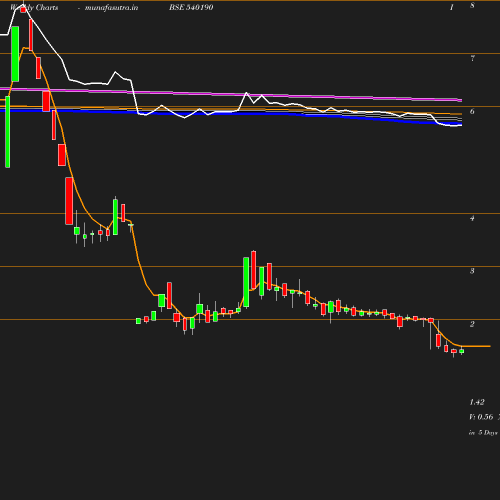Click the '1.42' price value
This screenshot has width=500, height=500.
(x=477, y=402)
